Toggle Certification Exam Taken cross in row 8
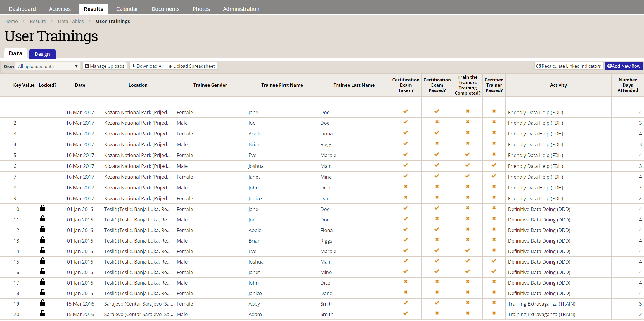The image size is (644, 321). [x=406, y=187]
